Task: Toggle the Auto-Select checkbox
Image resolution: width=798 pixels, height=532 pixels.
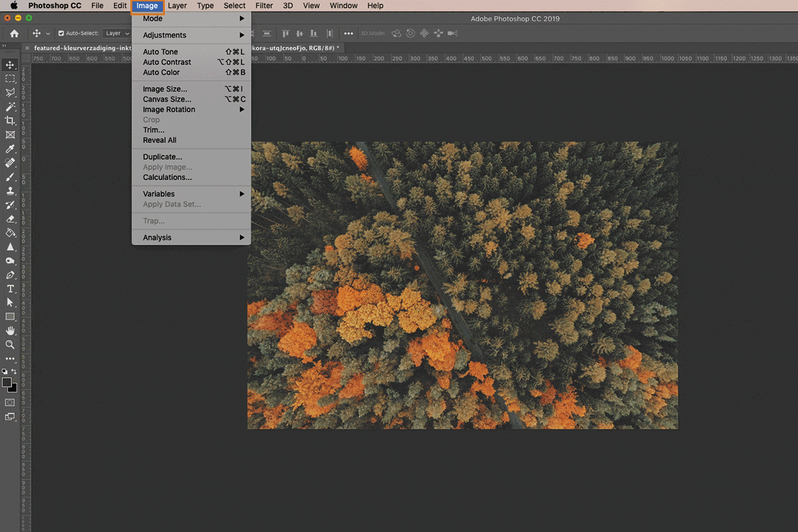Action: pyautogui.click(x=61, y=33)
